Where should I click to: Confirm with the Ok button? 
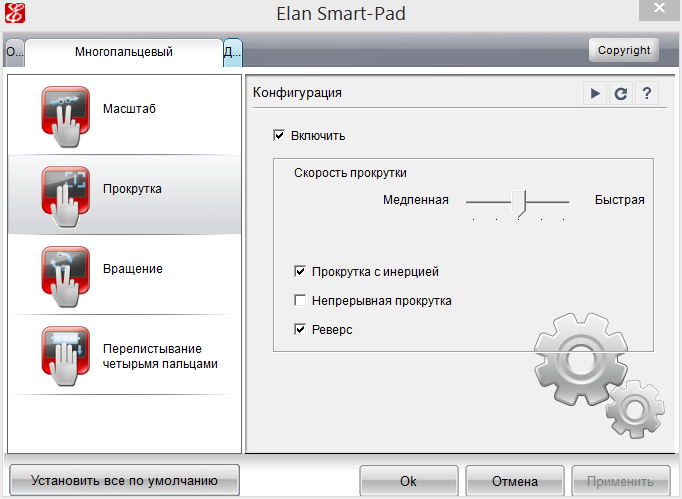(x=409, y=481)
